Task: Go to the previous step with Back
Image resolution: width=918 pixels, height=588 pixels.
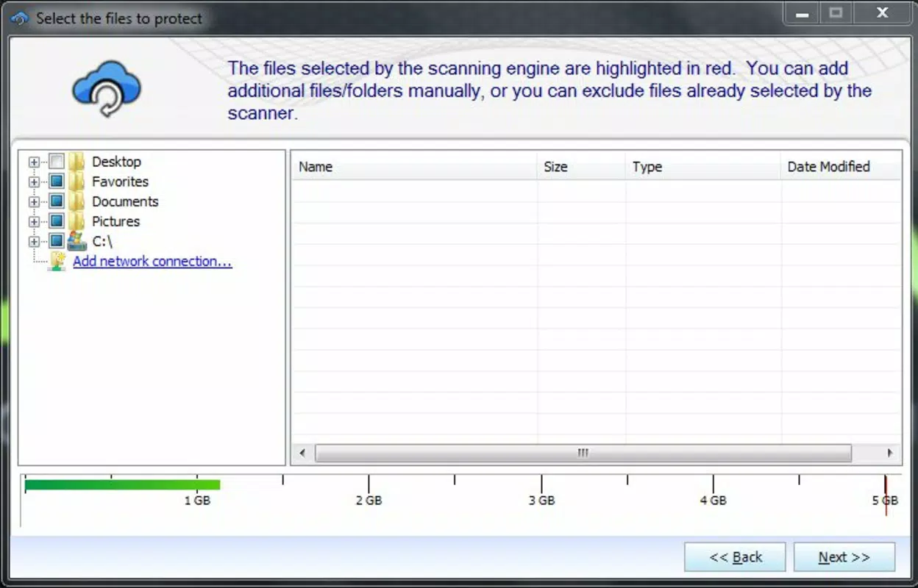Action: (x=735, y=557)
